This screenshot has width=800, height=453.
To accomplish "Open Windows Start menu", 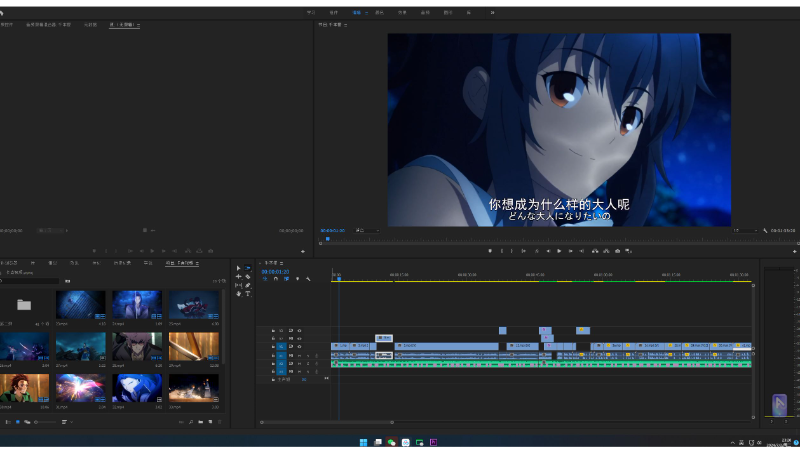I will (x=363, y=442).
